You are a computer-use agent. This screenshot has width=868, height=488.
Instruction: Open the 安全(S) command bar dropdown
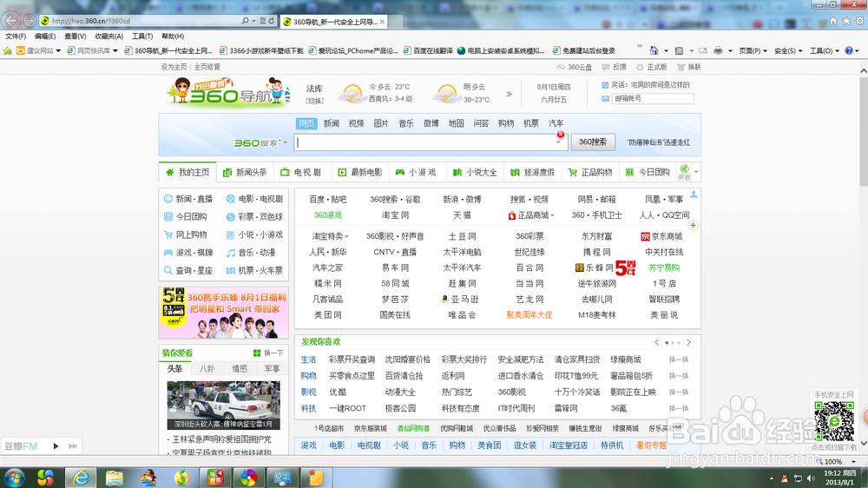click(x=788, y=50)
